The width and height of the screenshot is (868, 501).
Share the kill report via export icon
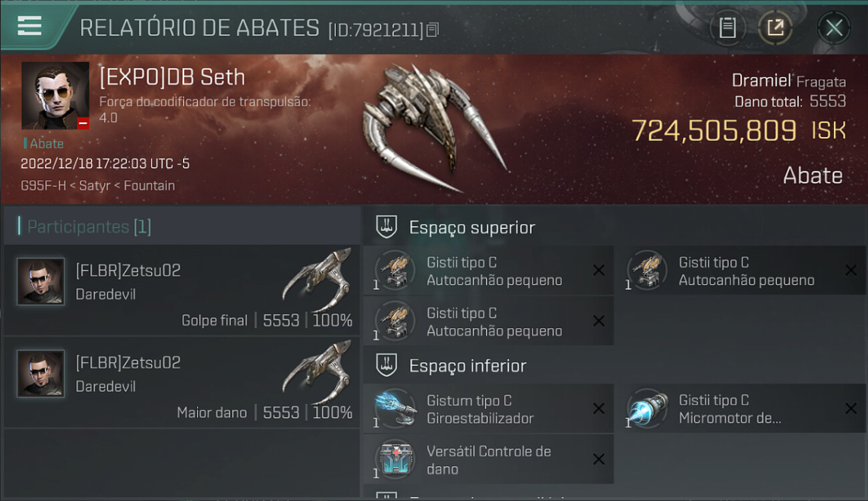click(x=775, y=28)
